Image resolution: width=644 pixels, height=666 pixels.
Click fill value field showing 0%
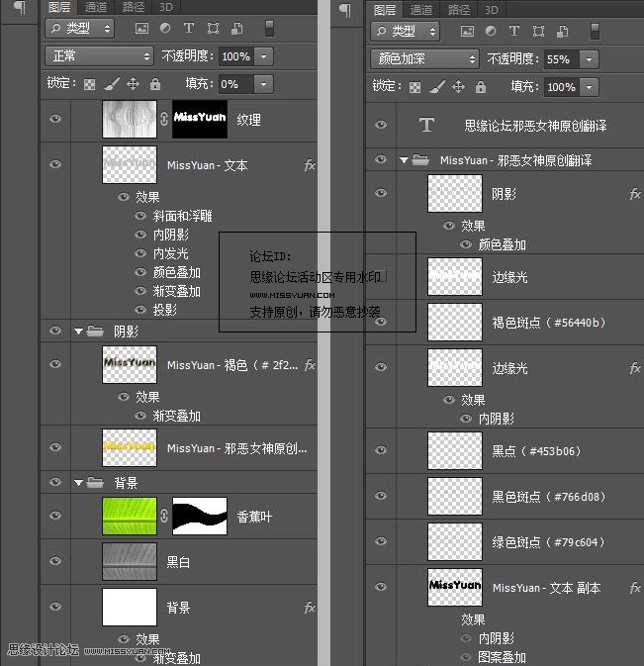(x=236, y=84)
